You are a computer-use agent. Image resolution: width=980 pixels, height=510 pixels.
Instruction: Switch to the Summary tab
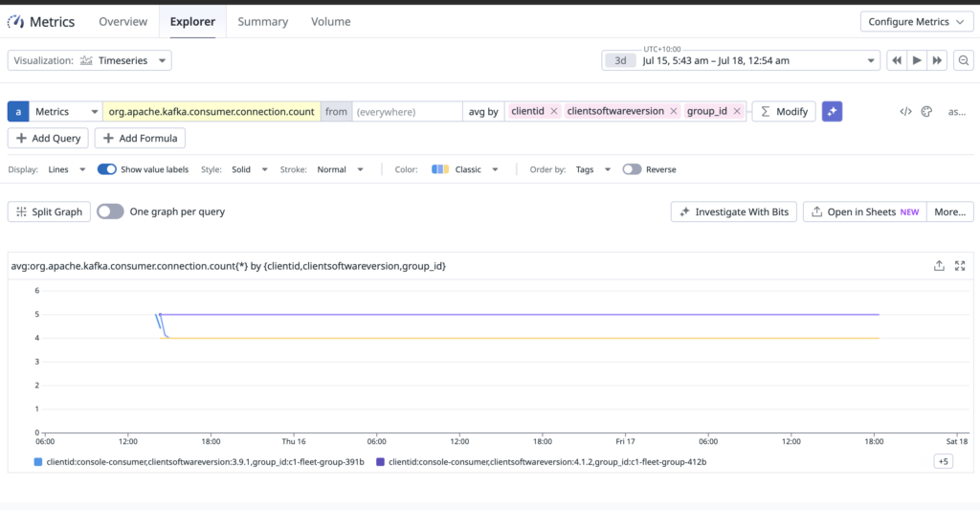pyautogui.click(x=262, y=21)
